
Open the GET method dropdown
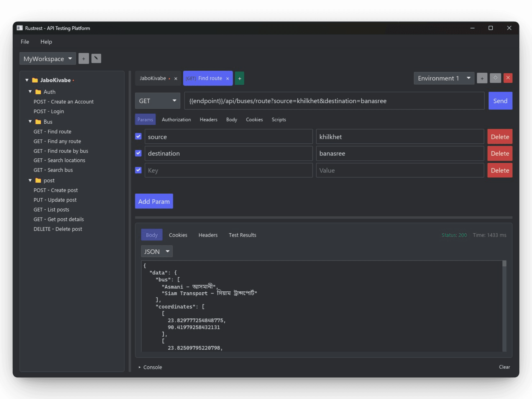(x=158, y=101)
